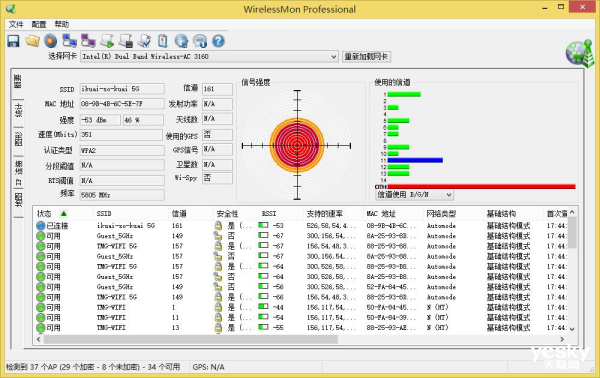Click the blue connected status icon for ikuai-so-kuai 5G
Image resolution: width=600 pixels, height=378 pixels.
[x=41, y=226]
